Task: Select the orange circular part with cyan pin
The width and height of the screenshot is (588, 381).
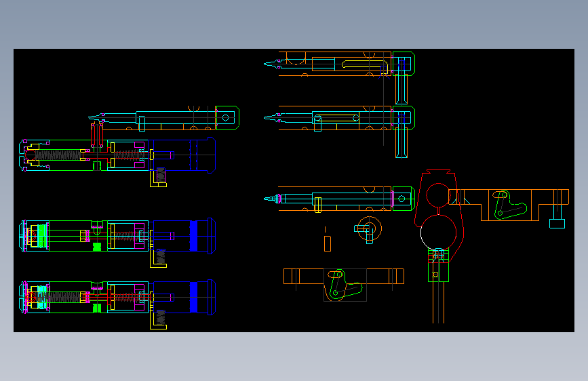Action: tap(369, 228)
